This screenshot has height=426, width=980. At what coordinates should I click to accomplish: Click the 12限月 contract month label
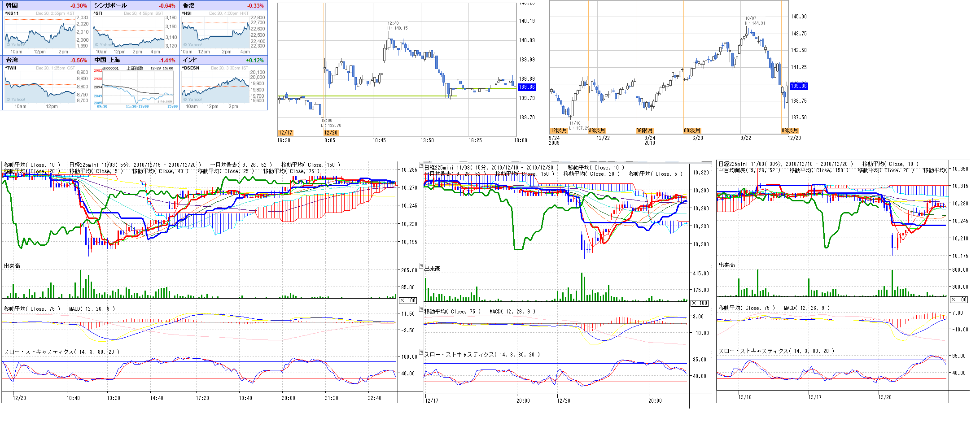tap(559, 130)
